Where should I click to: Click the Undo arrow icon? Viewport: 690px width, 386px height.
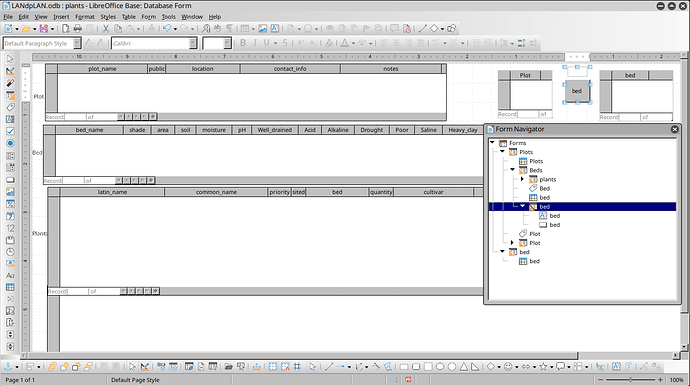tap(166, 29)
